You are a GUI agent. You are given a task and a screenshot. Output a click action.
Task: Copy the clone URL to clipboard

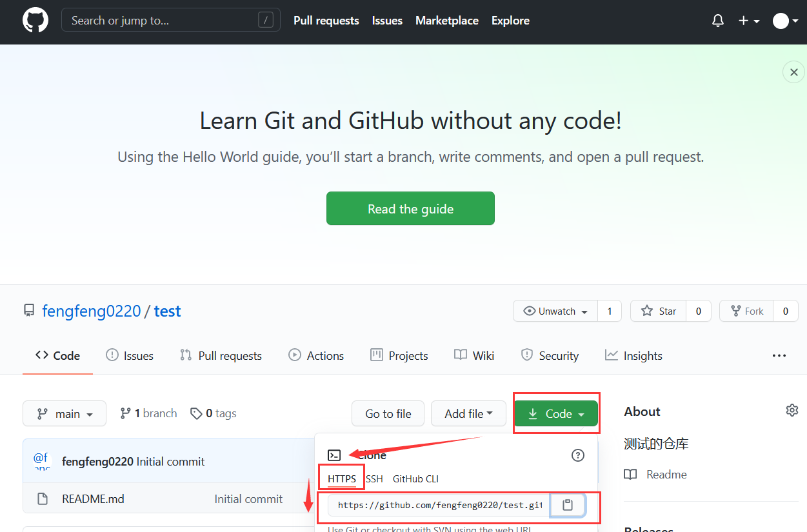[568, 505]
